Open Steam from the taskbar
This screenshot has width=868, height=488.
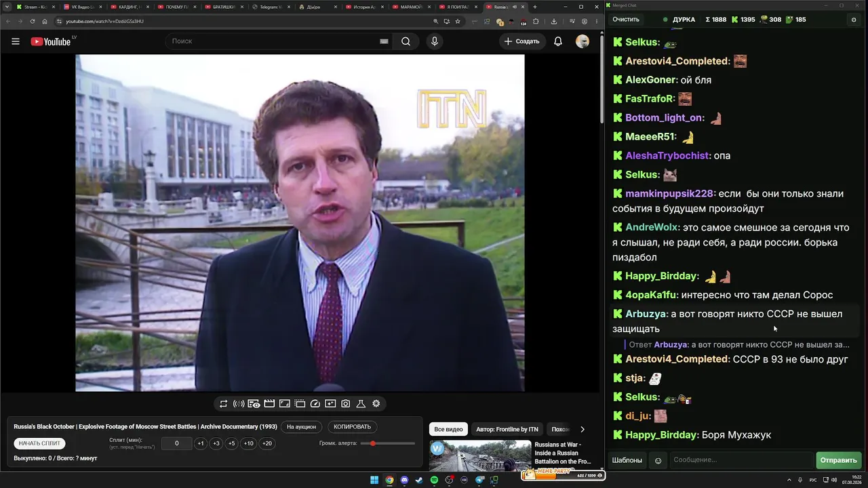pyautogui.click(x=419, y=481)
